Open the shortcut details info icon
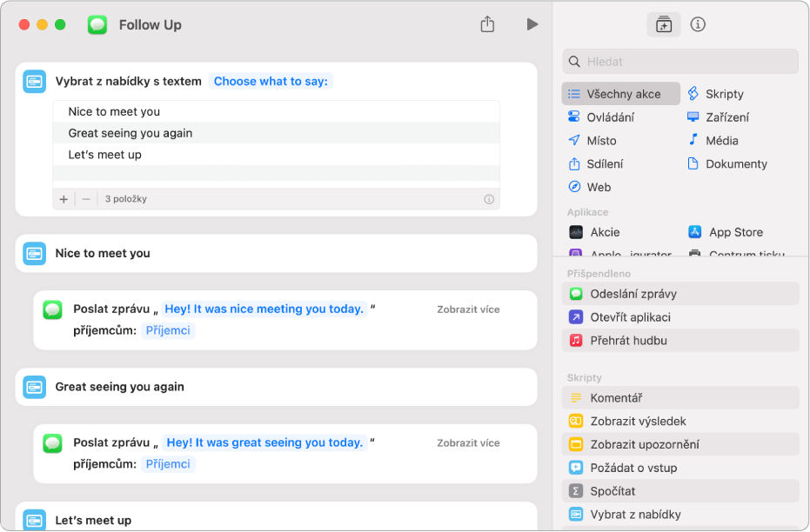Viewport: 810px width, 532px height. 698,24
